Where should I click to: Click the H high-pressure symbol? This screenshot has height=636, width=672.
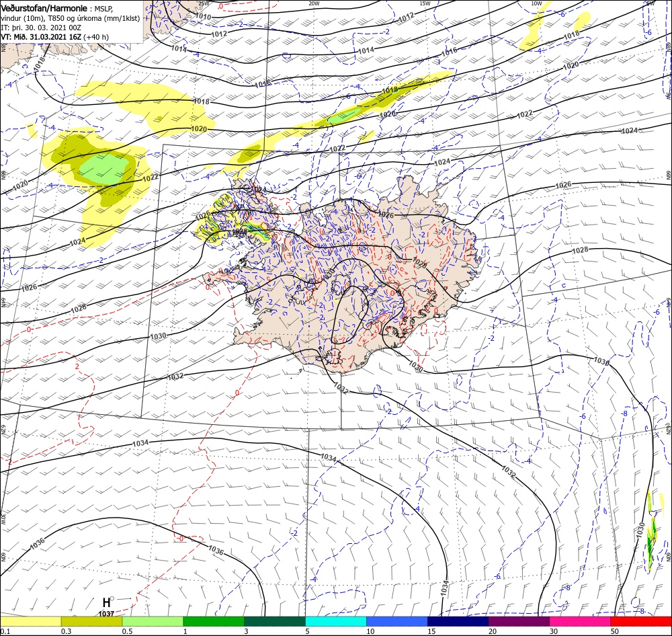point(106,602)
